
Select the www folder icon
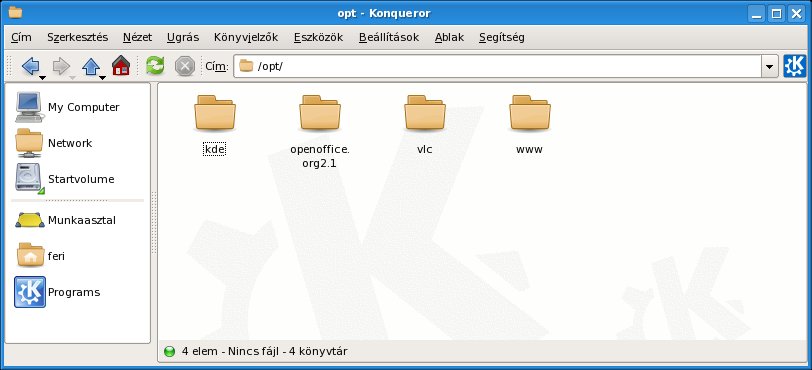(x=530, y=112)
